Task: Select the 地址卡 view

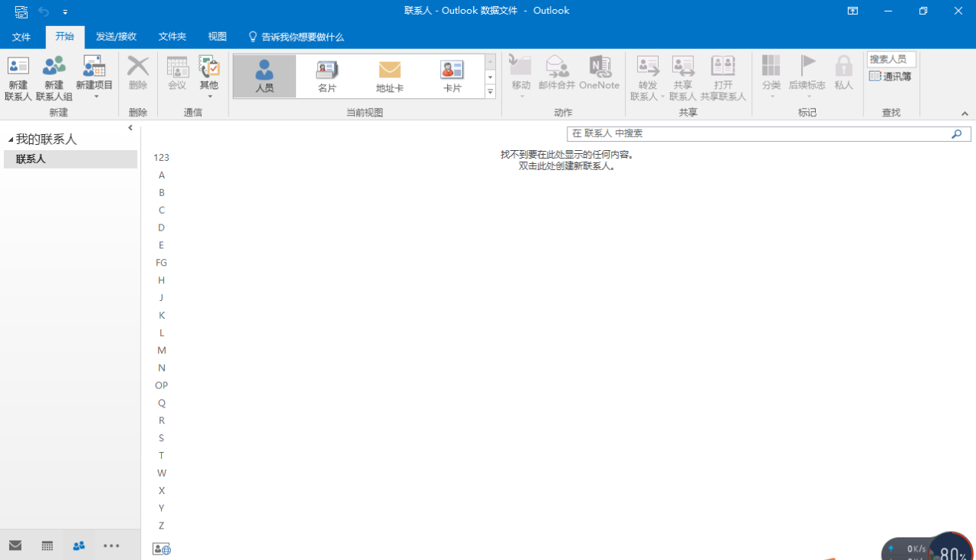Action: point(389,76)
